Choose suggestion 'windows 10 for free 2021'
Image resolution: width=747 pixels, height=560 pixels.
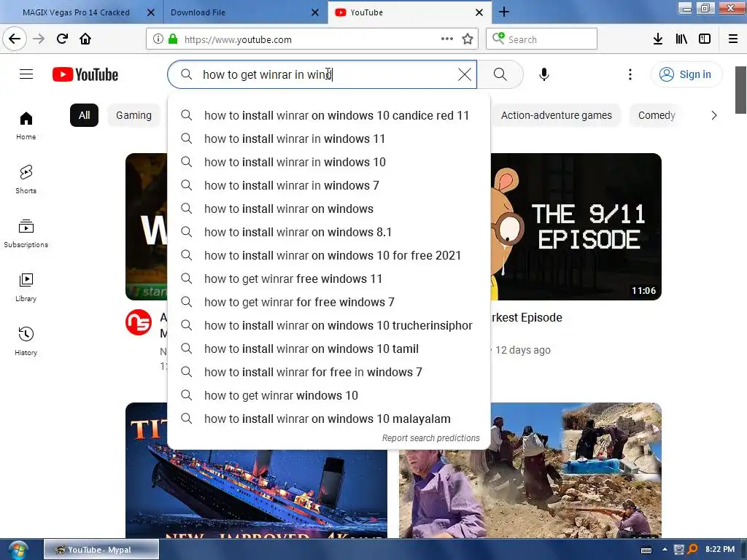coord(329,255)
